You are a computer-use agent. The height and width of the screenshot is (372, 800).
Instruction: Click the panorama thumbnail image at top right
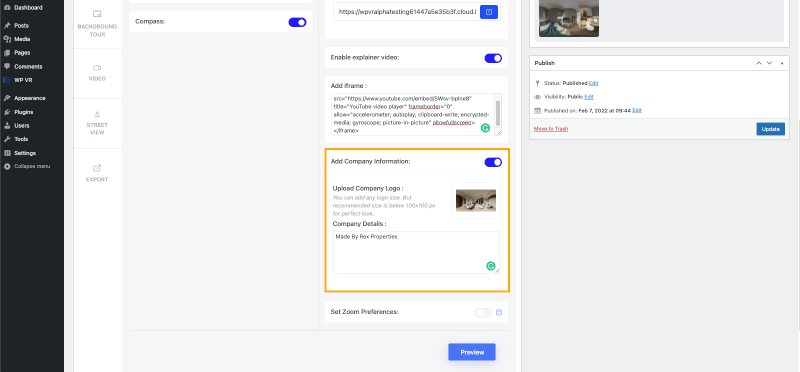pyautogui.click(x=569, y=18)
